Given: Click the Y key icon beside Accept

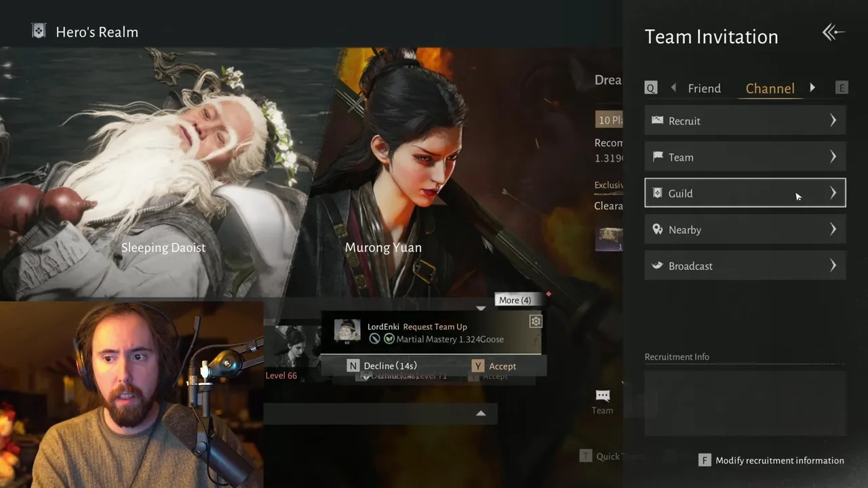Looking at the screenshot, I should tap(478, 366).
